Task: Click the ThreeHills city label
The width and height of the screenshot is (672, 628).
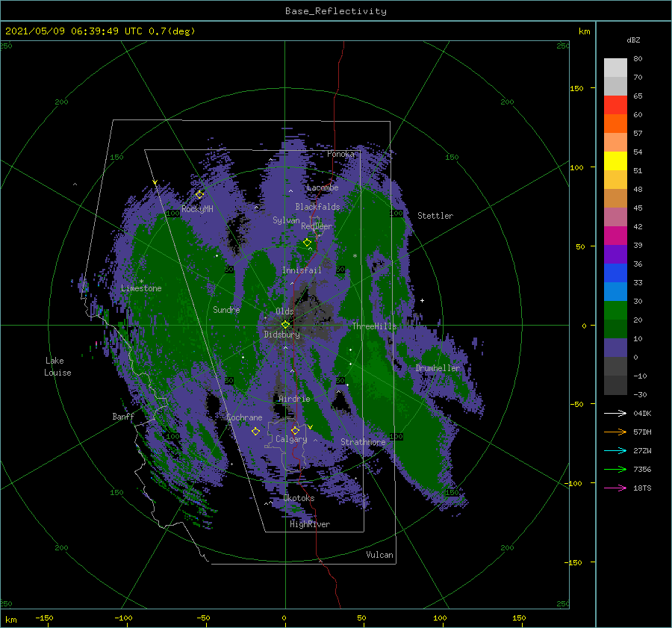Action: click(x=375, y=326)
